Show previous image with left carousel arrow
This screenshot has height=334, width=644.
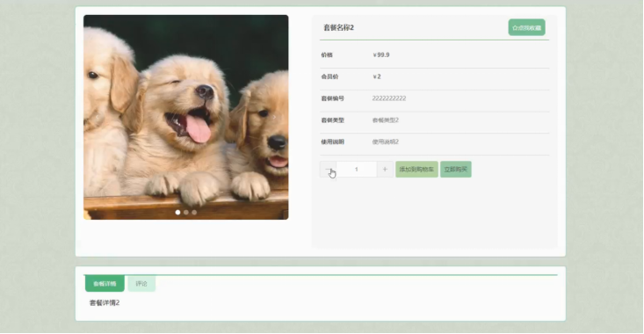pyautogui.click(x=97, y=117)
